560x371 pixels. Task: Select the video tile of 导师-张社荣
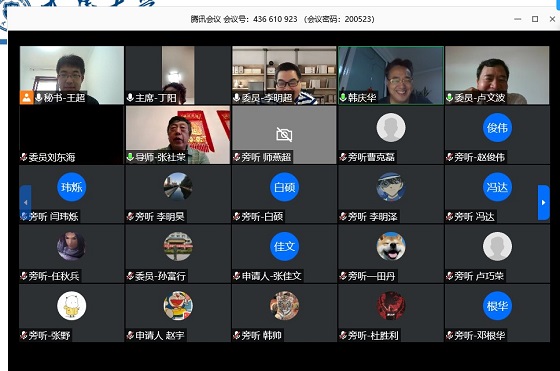[x=178, y=135]
